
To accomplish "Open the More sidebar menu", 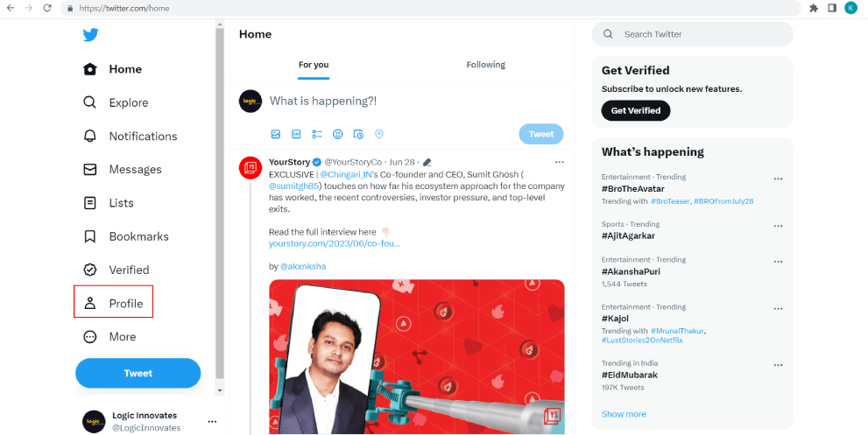I will click(x=109, y=336).
